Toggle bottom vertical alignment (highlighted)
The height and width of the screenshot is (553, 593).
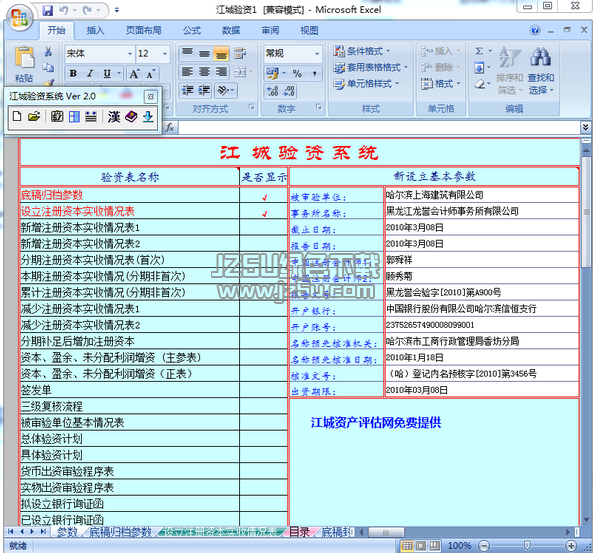[221, 53]
